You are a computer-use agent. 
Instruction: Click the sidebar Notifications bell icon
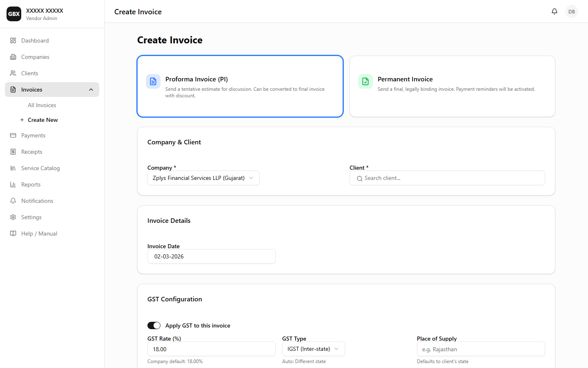pyautogui.click(x=13, y=201)
